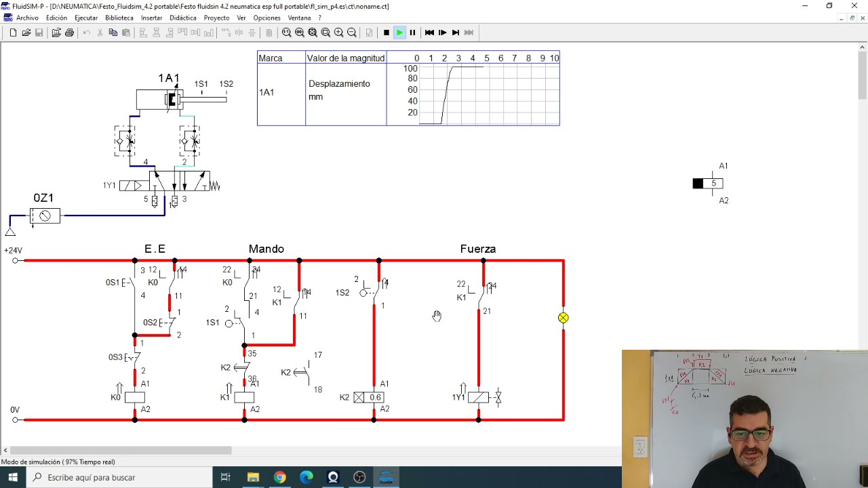The image size is (868, 488).
Task: Select the yellow indicator lamp
Action: (x=564, y=318)
